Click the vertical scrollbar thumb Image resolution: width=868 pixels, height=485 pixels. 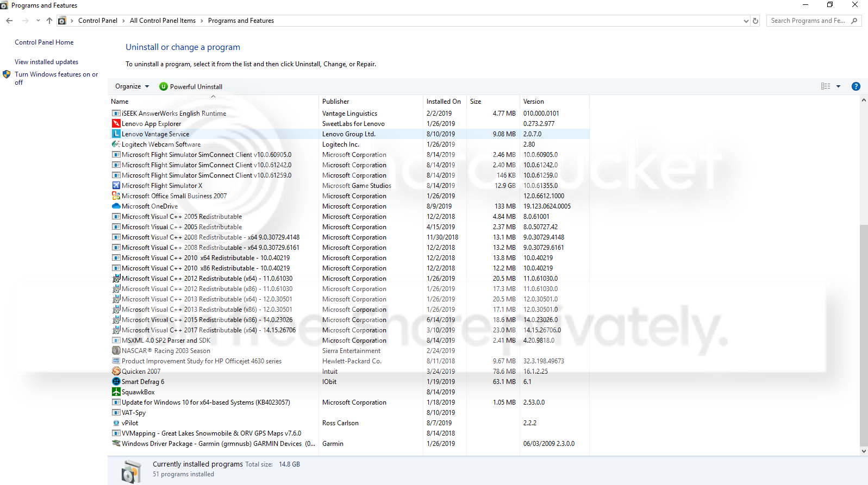pyautogui.click(x=864, y=335)
